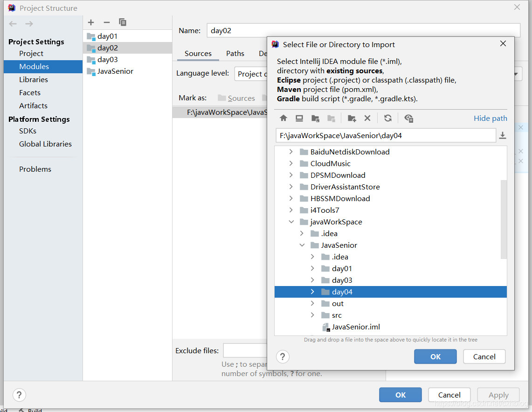Click the Back navigation arrow
The height and width of the screenshot is (412, 532).
[x=13, y=24]
